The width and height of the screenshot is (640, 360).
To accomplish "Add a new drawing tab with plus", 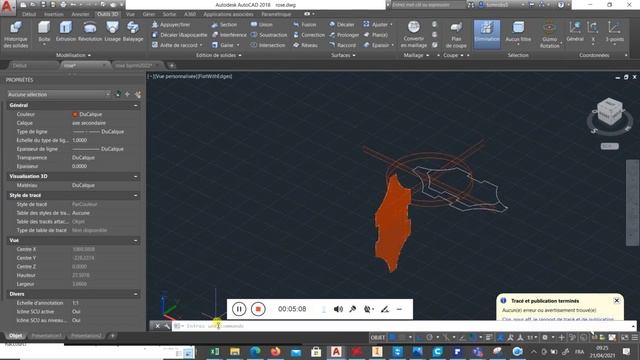I will coord(171,65).
